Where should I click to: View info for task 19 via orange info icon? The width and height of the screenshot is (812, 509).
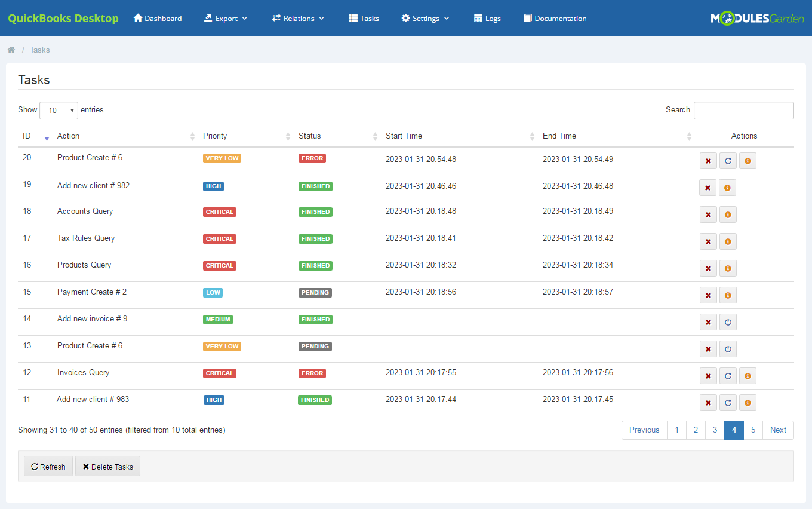pos(728,187)
